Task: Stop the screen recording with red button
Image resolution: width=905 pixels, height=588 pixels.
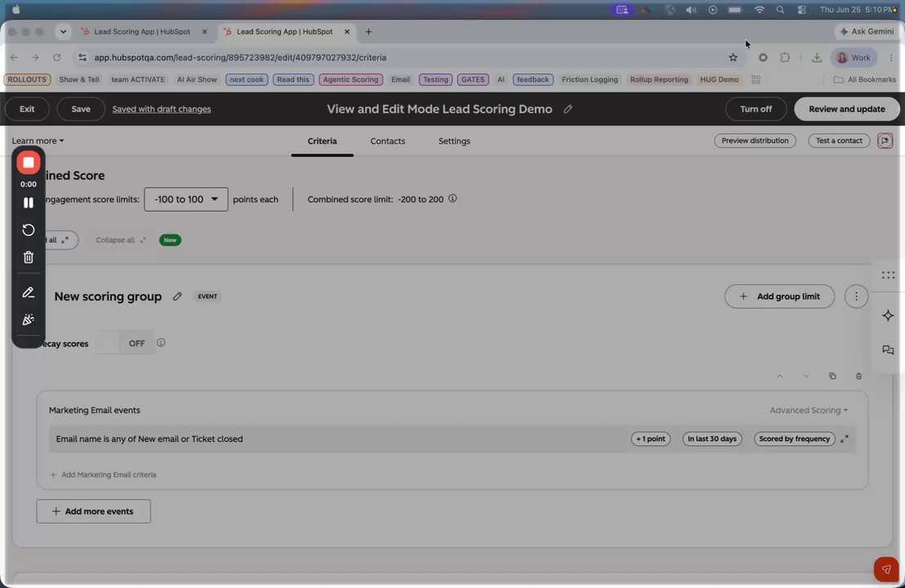Action: (x=29, y=163)
